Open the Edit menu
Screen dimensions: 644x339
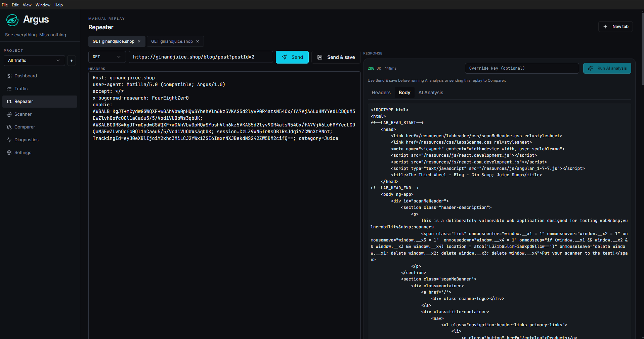click(x=15, y=5)
